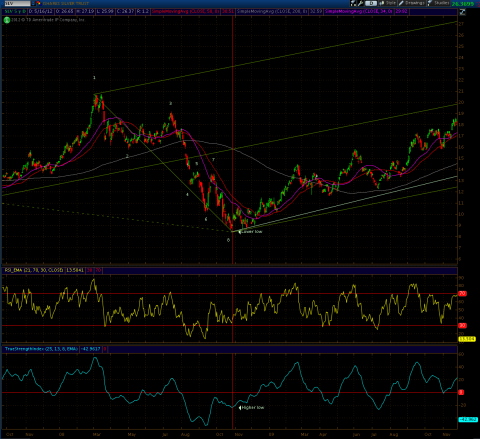
Task: Click the chart scale icon at top right
Action: (462, 12)
